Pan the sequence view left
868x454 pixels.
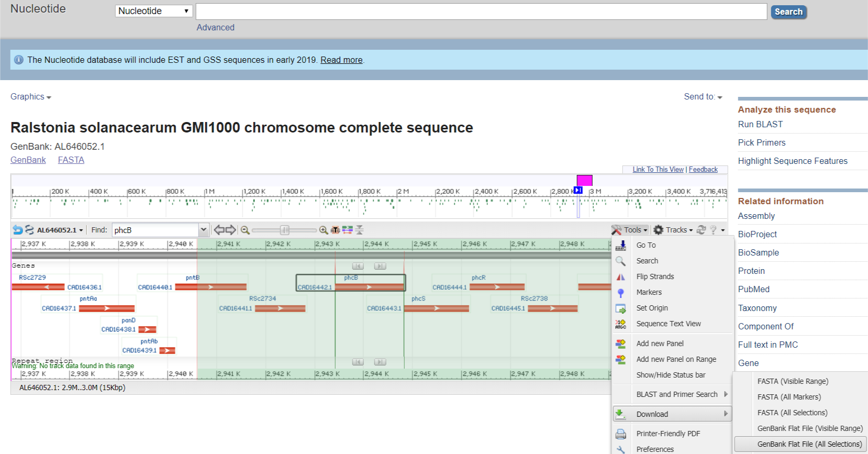tap(219, 230)
